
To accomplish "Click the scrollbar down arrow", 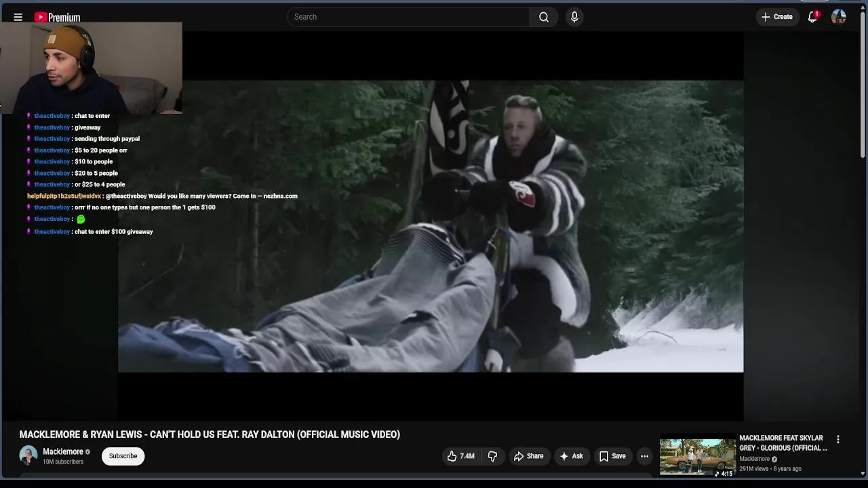I will click(863, 473).
